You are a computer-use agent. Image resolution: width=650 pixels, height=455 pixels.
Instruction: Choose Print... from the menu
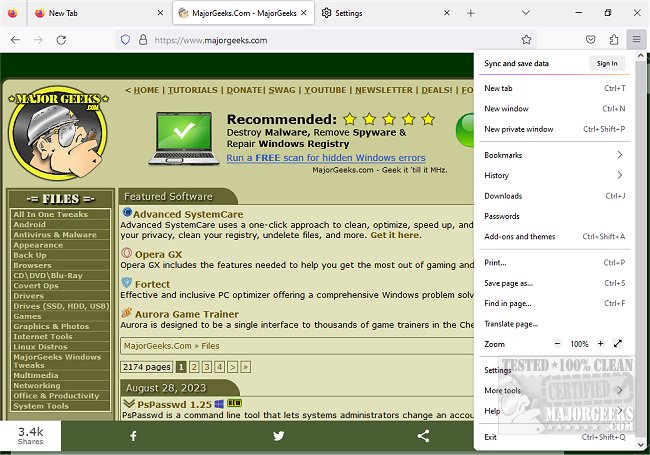554,262
